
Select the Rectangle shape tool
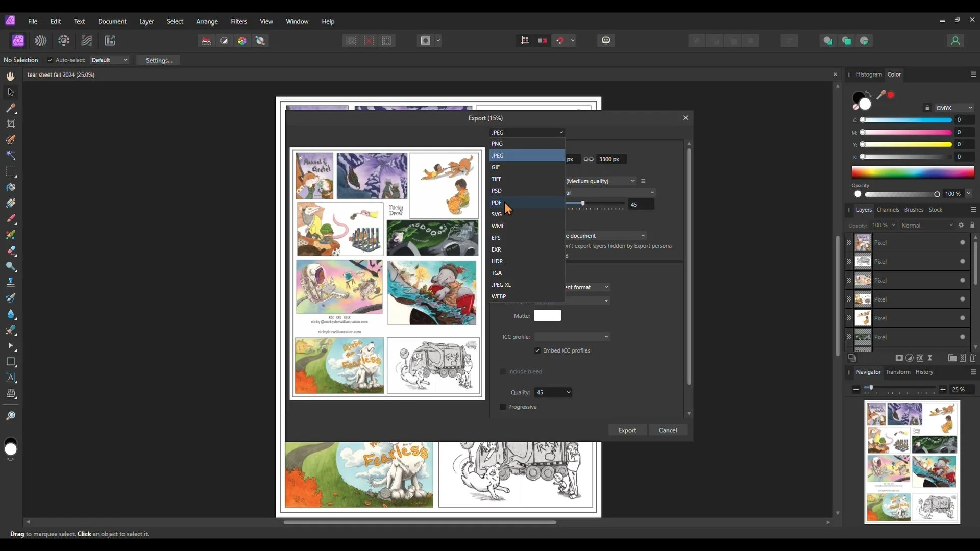[11, 362]
